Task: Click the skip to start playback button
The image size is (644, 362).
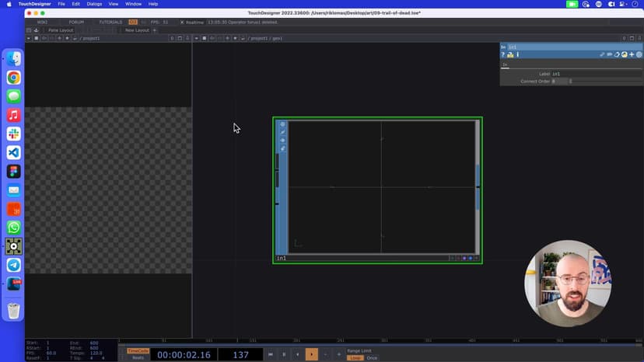Action: tap(271, 354)
